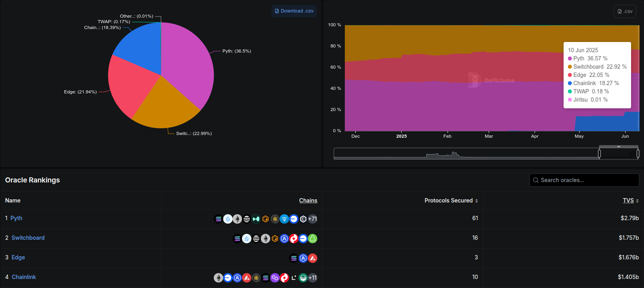Viewport: 644px width, 288px height.
Task: Click the Polygon icon in the Chainlink row
Action: pos(275,278)
